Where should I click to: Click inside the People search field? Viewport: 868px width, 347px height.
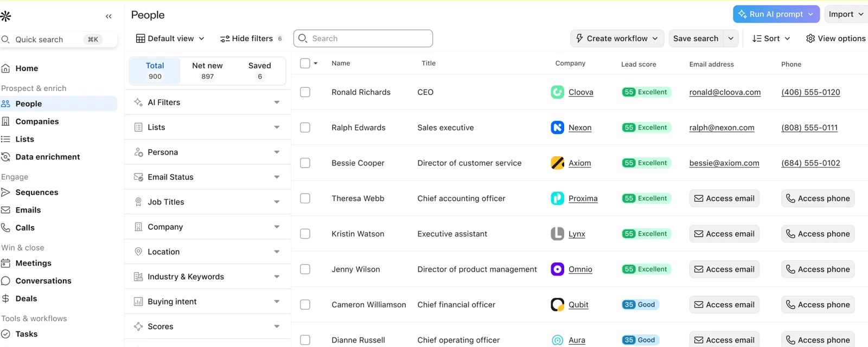(x=363, y=38)
